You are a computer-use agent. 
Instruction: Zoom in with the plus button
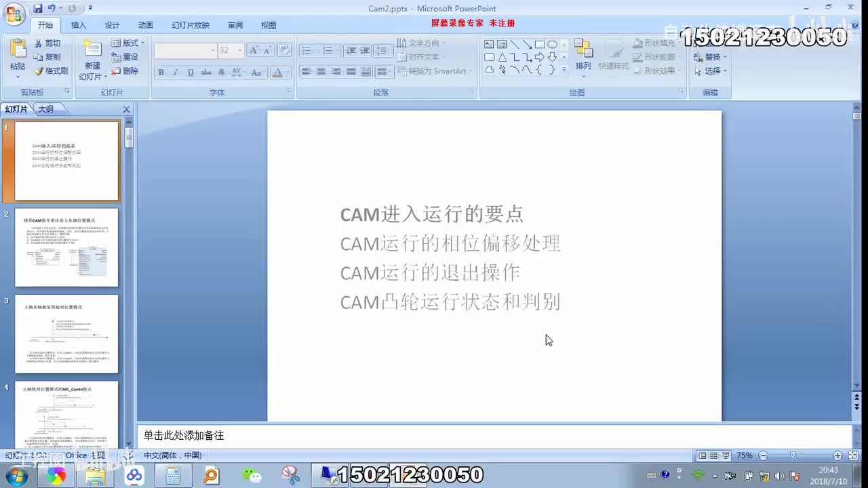click(x=837, y=455)
